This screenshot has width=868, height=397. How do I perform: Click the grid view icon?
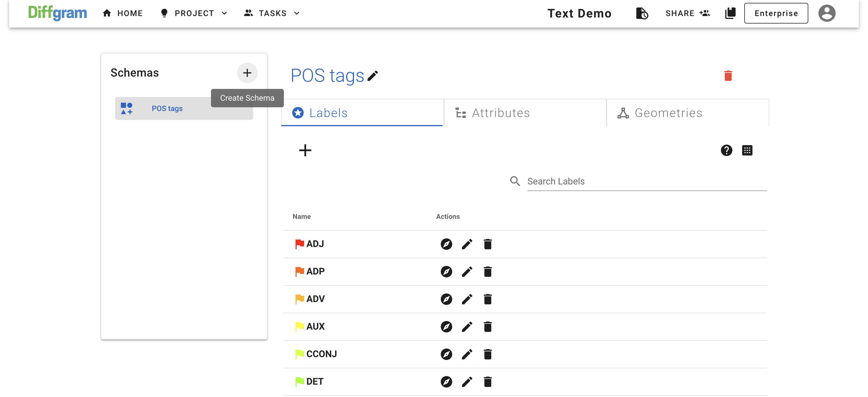click(747, 150)
